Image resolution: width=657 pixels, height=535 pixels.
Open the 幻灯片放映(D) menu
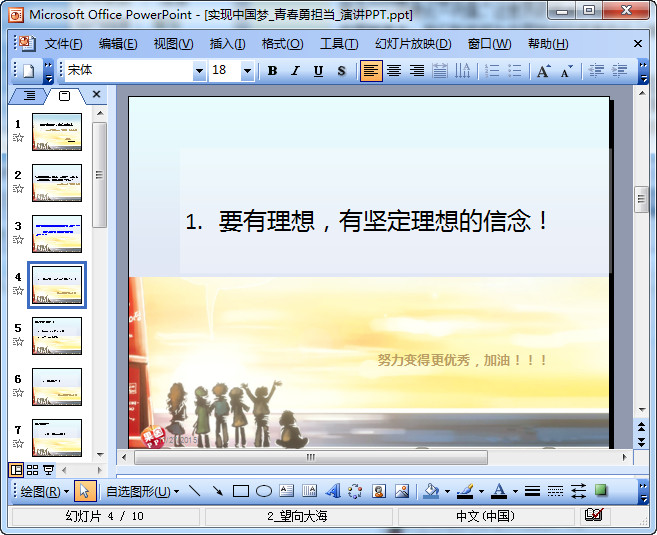tap(413, 44)
